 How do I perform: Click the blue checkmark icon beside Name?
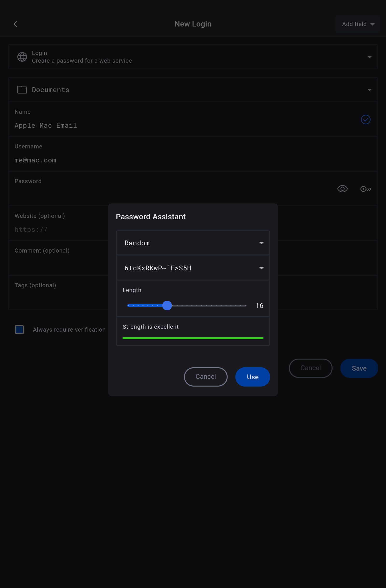[x=365, y=120]
